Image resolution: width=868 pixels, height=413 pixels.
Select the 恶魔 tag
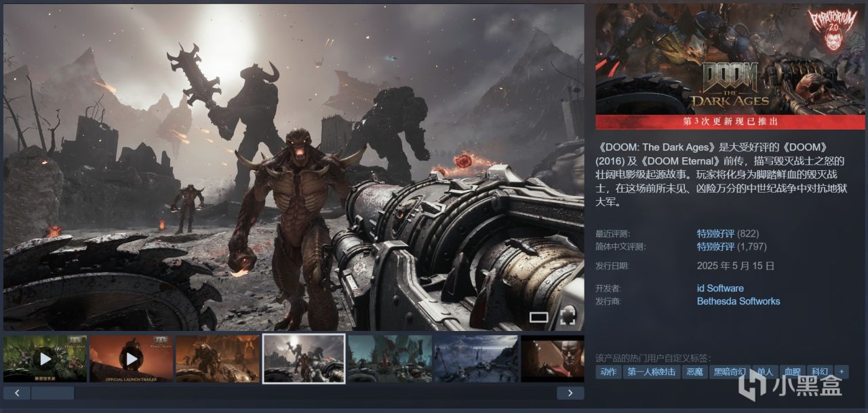(x=694, y=372)
